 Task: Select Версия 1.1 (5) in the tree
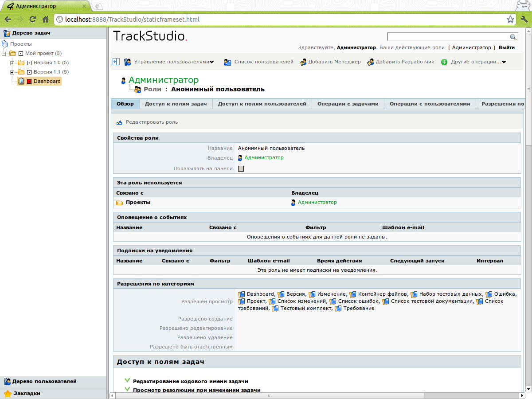[x=51, y=72]
